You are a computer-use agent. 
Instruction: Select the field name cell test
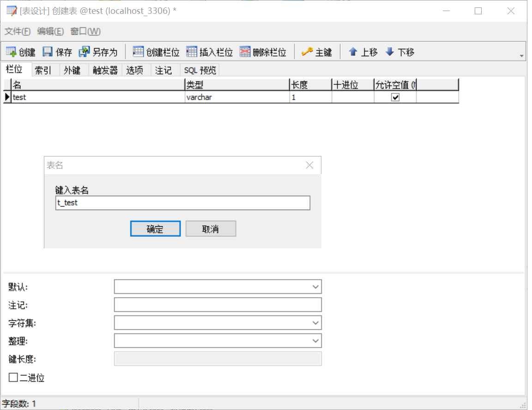click(98, 97)
